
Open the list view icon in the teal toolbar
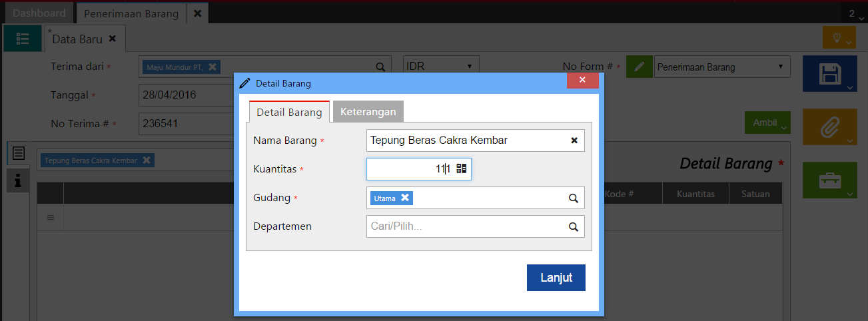[23, 39]
